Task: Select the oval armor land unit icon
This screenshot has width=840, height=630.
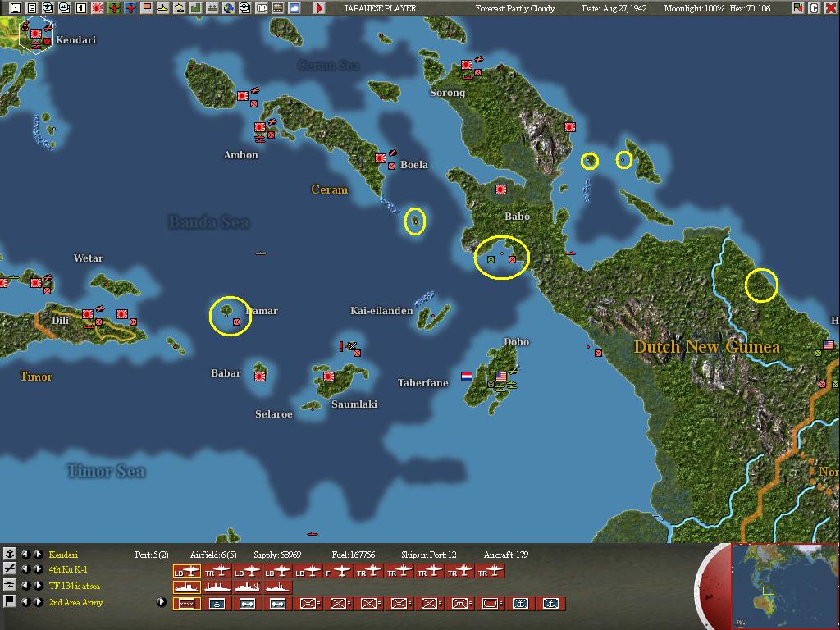Action: coord(490,604)
